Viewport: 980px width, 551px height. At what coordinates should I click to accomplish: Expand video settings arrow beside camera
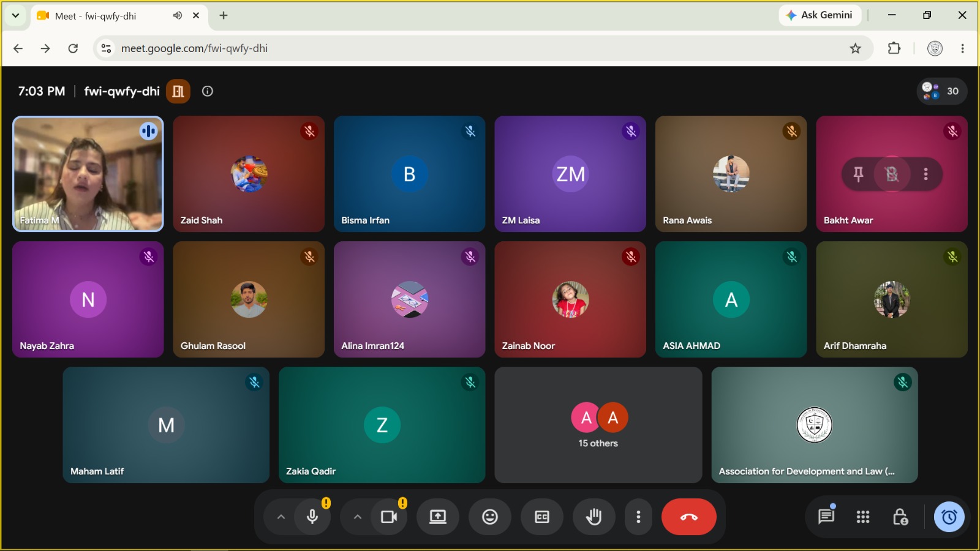(x=358, y=517)
